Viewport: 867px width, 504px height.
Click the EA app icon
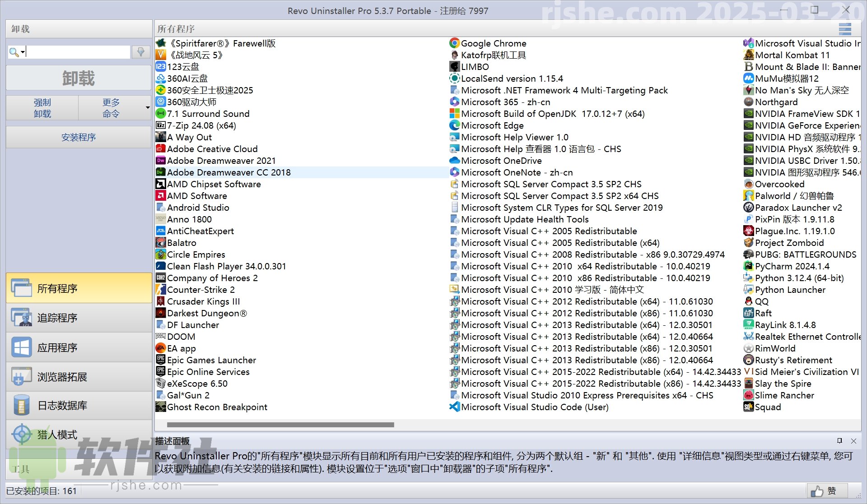pos(160,348)
